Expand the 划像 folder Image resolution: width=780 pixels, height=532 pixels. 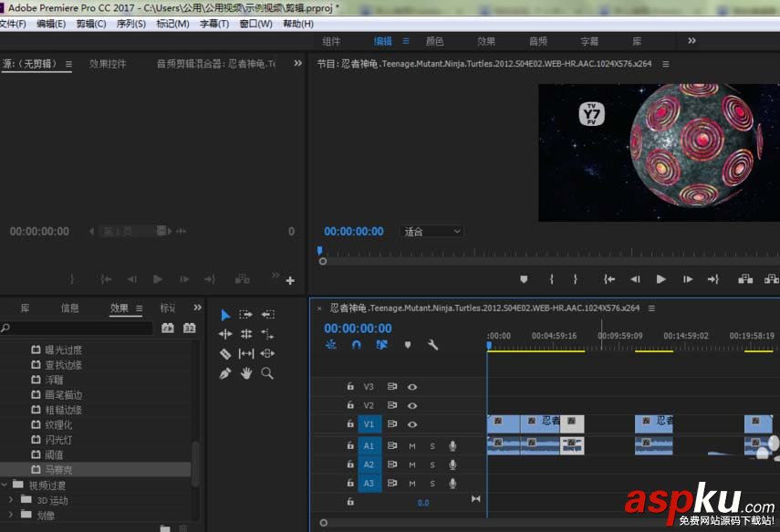[x=12, y=514]
